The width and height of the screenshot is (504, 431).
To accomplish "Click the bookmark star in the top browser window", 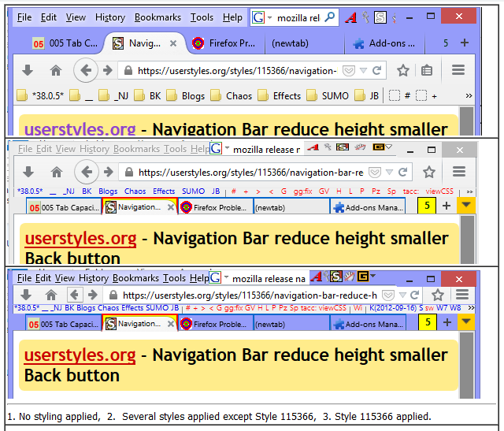I will [x=402, y=70].
